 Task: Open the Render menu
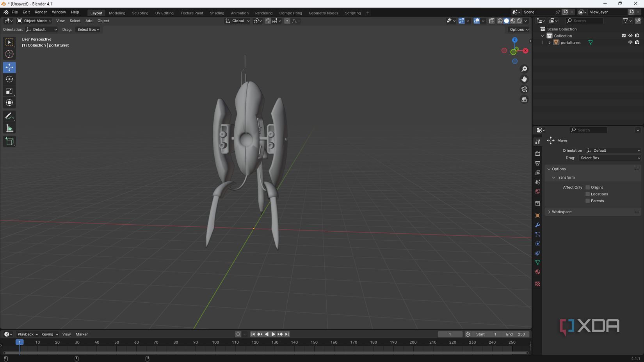pos(41,12)
